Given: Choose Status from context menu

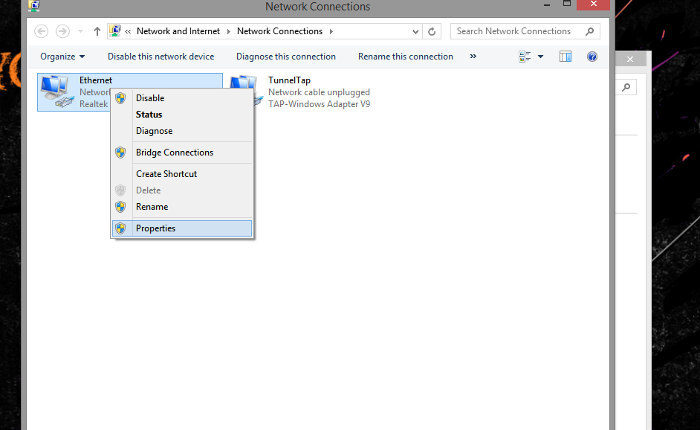Looking at the screenshot, I should click(182, 115).
